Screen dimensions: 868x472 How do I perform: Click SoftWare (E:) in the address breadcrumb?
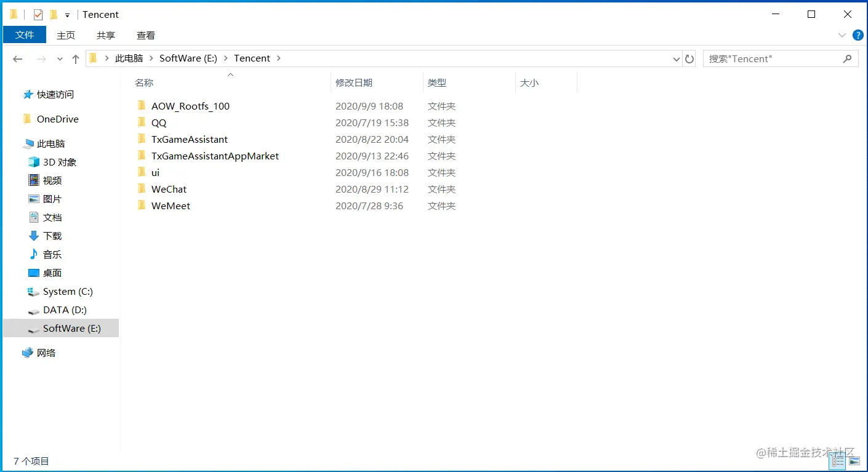point(188,58)
